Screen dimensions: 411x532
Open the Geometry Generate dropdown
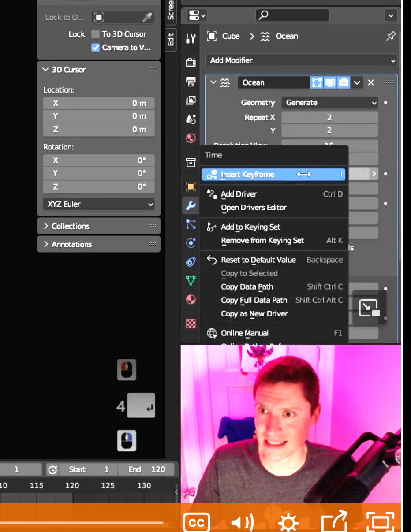point(330,103)
